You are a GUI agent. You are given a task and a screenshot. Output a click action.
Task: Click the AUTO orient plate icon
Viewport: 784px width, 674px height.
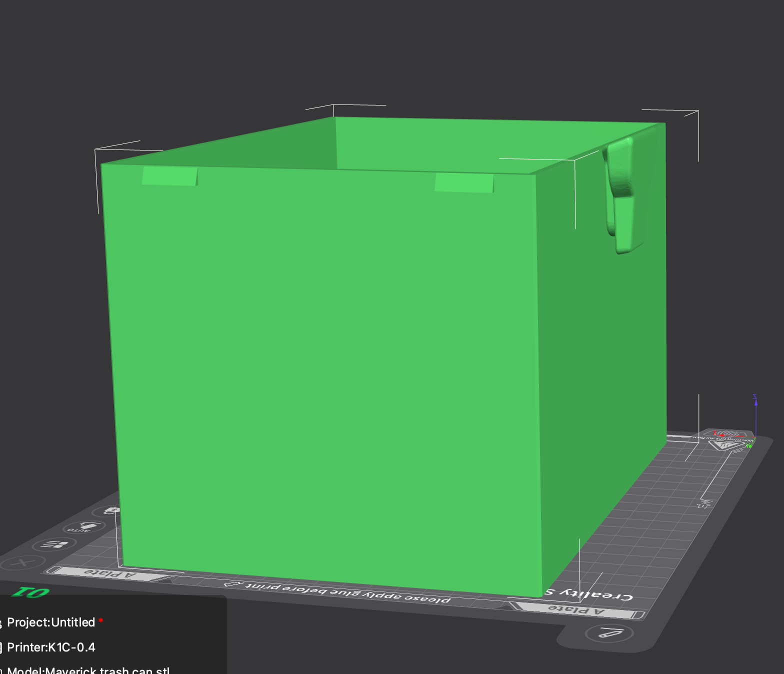click(x=84, y=527)
